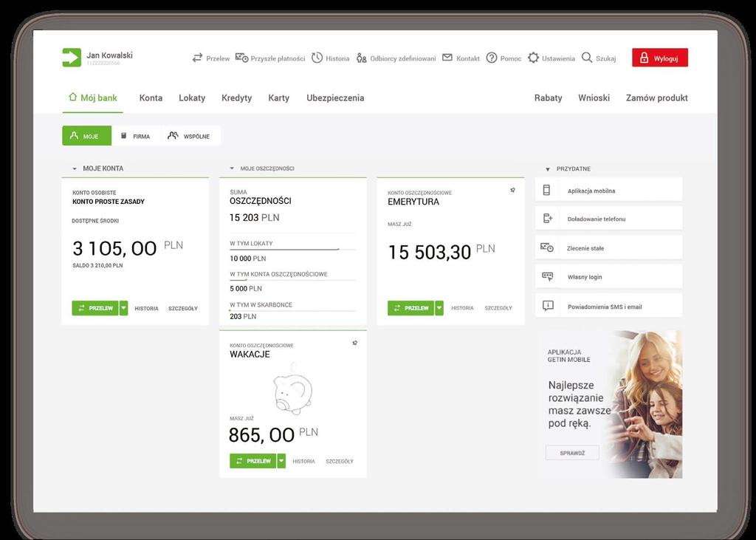Click the Kontakt envelope icon

click(447, 58)
